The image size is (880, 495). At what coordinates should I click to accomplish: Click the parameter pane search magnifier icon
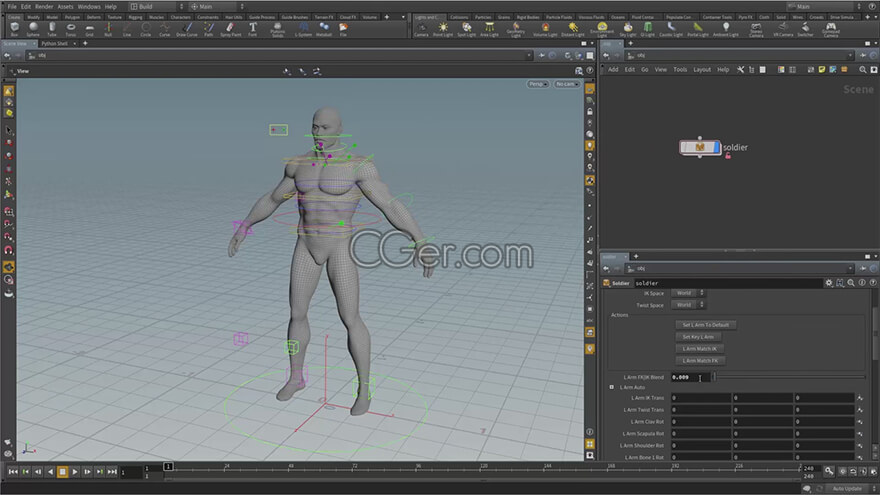click(x=851, y=283)
